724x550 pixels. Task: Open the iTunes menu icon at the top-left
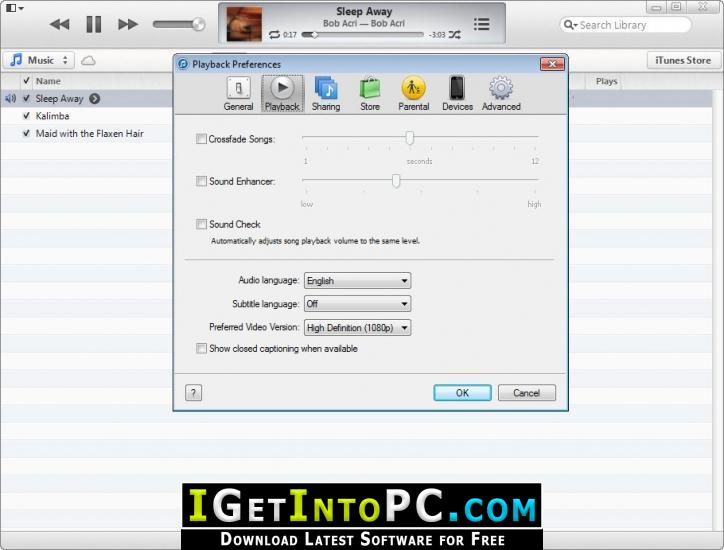pyautogui.click(x=15, y=8)
